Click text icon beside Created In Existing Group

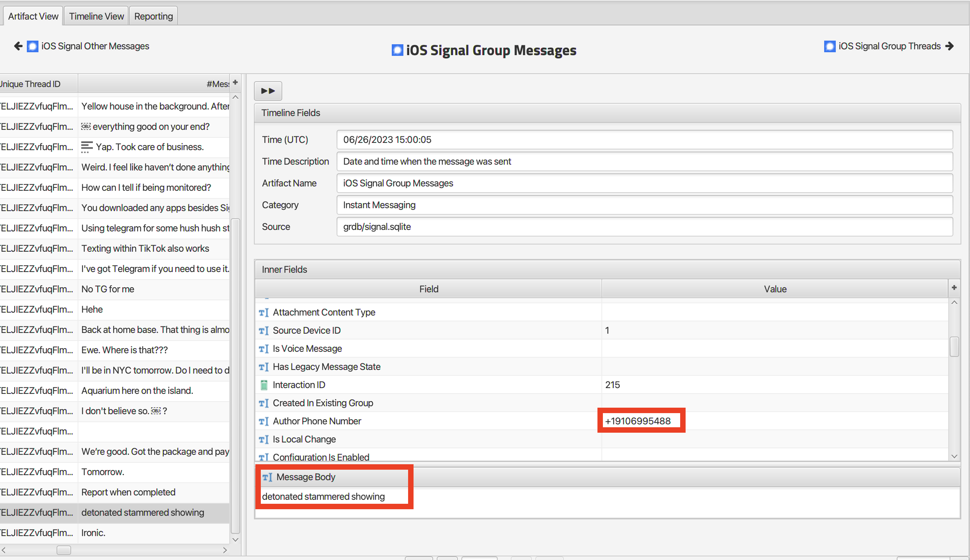click(264, 403)
